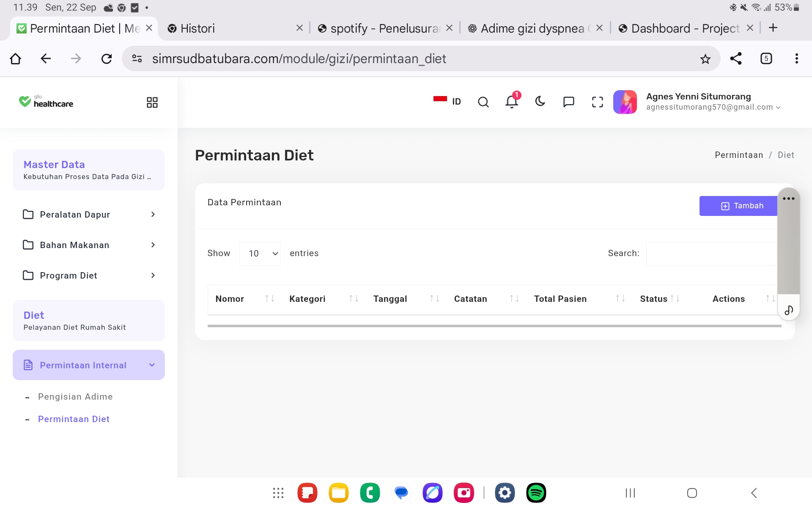Image resolution: width=812 pixels, height=508 pixels.
Task: Switch to the Histori tab
Action: [x=235, y=28]
